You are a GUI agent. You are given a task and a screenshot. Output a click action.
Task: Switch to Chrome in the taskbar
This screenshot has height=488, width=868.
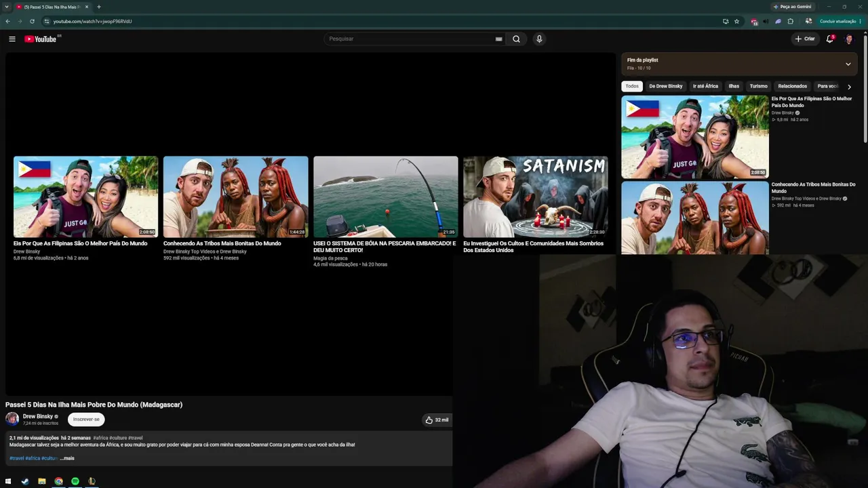59,481
